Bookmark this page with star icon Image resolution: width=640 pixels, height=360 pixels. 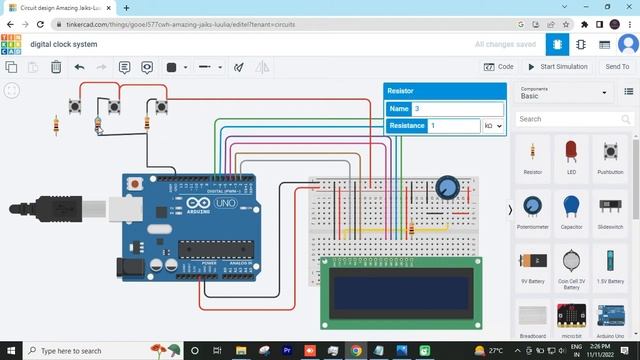(x=566, y=24)
